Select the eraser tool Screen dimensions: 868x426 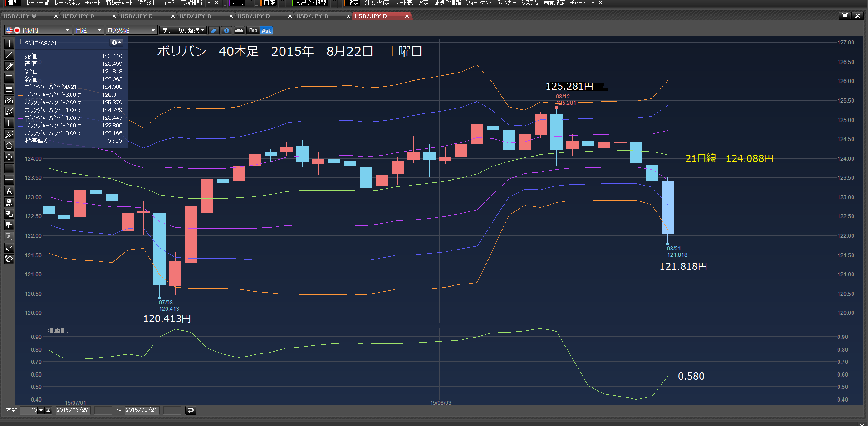click(x=9, y=248)
